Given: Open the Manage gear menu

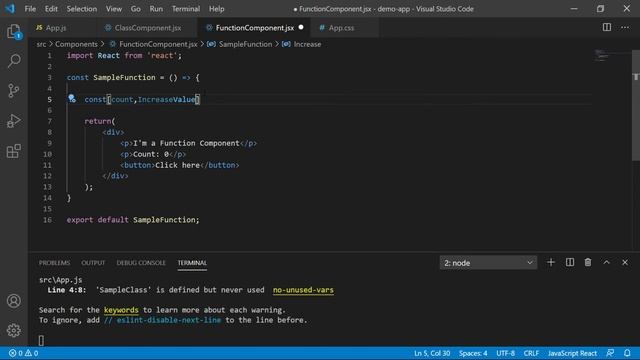Looking at the screenshot, I should (13, 330).
